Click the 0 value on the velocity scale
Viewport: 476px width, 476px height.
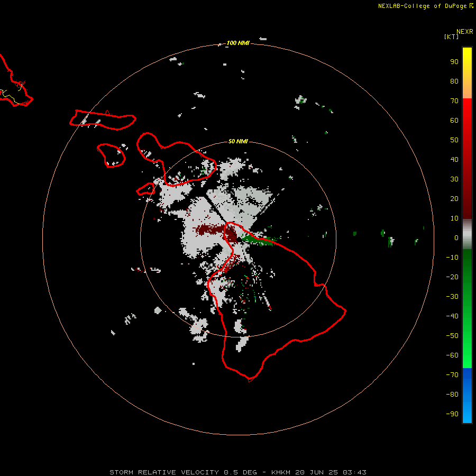[x=456, y=237]
